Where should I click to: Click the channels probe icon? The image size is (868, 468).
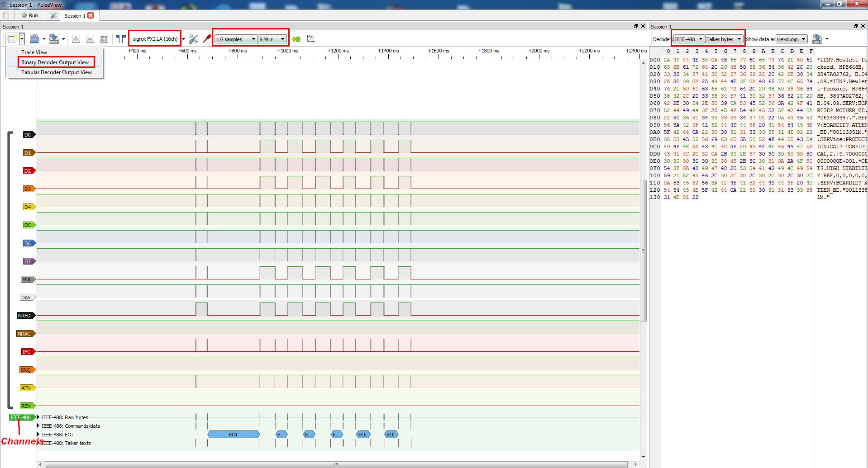[207, 39]
